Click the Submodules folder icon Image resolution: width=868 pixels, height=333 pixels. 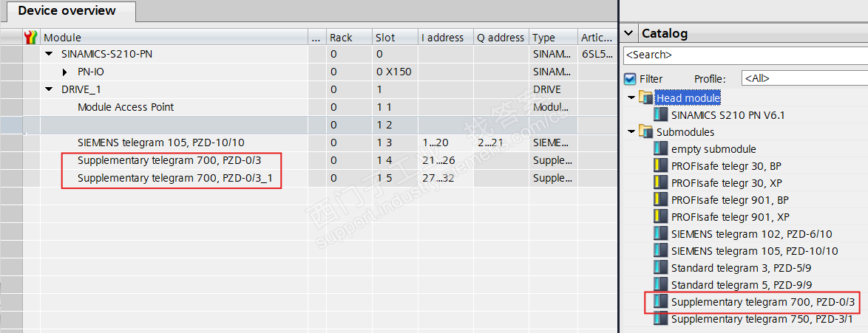(x=645, y=131)
